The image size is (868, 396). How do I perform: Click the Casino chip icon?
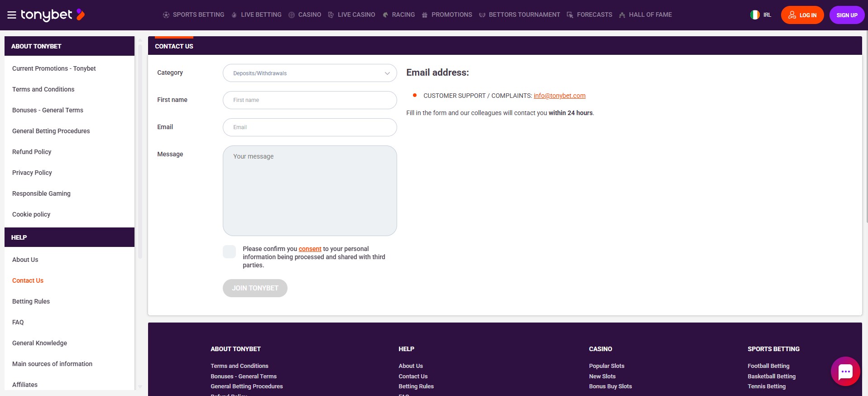(292, 15)
